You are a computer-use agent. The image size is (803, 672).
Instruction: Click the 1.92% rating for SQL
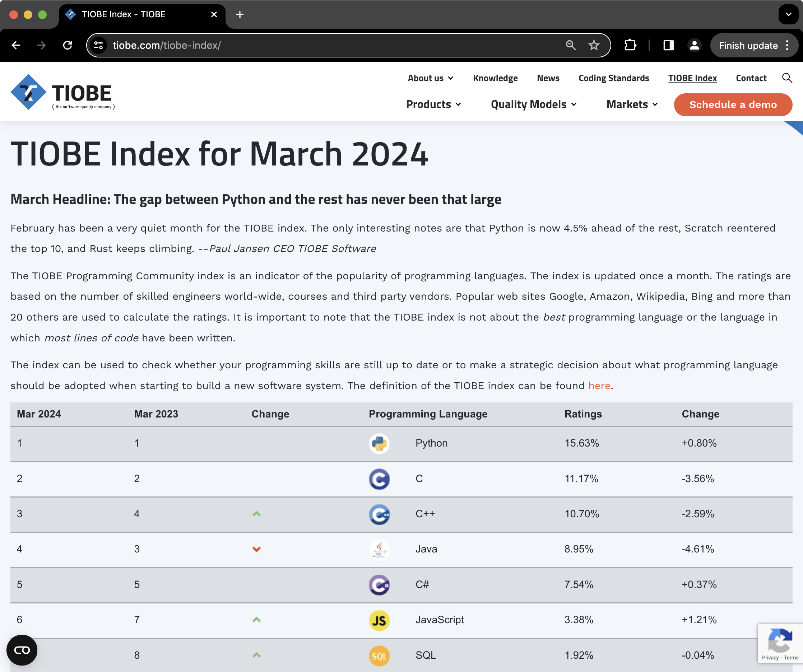tap(579, 655)
